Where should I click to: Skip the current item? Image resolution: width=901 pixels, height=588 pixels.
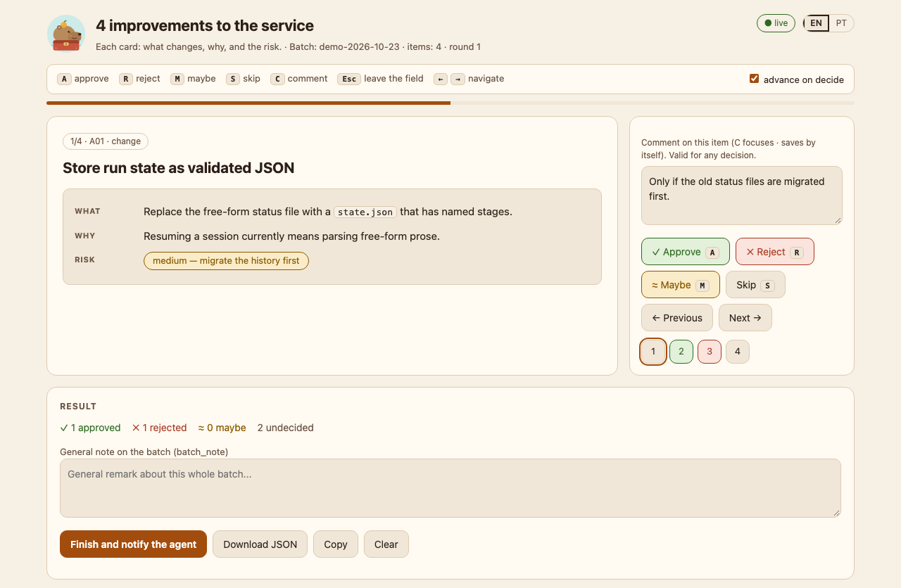click(x=755, y=285)
